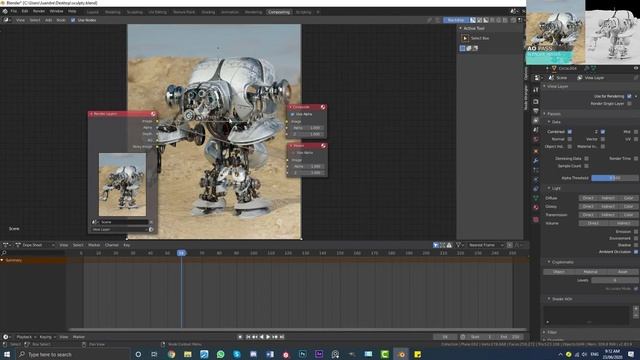The height and width of the screenshot is (360, 640).
Task: Click the play reverse button
Action: (x=262, y=337)
